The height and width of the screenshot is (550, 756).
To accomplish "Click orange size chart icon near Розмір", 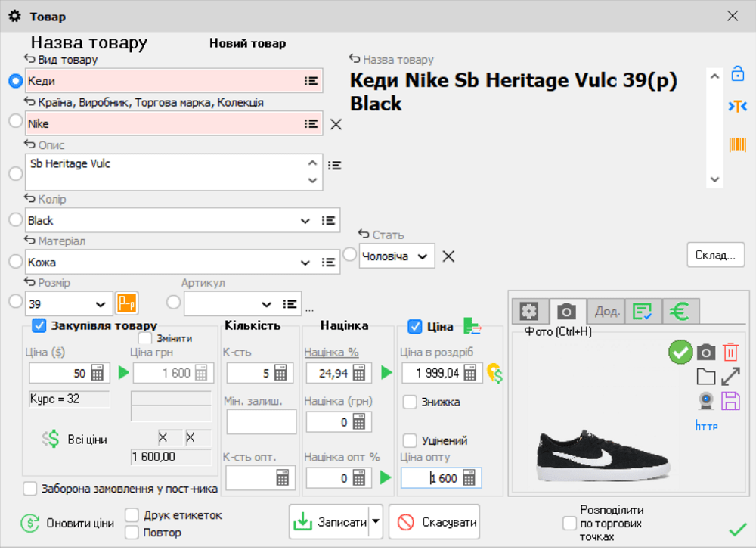I will tap(125, 303).
